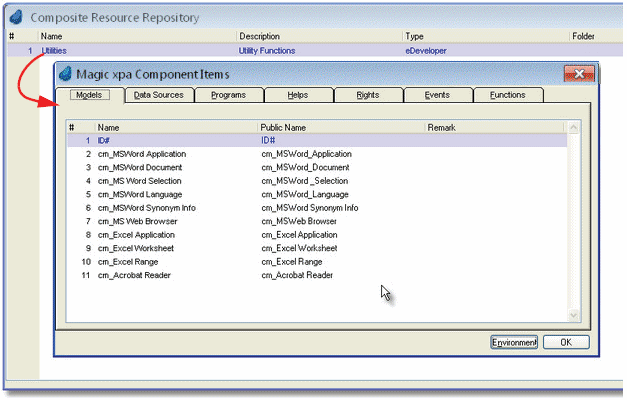Image resolution: width=627 pixels, height=400 pixels.
Task: Select the cm_MSWord Application row
Action: (x=141, y=154)
